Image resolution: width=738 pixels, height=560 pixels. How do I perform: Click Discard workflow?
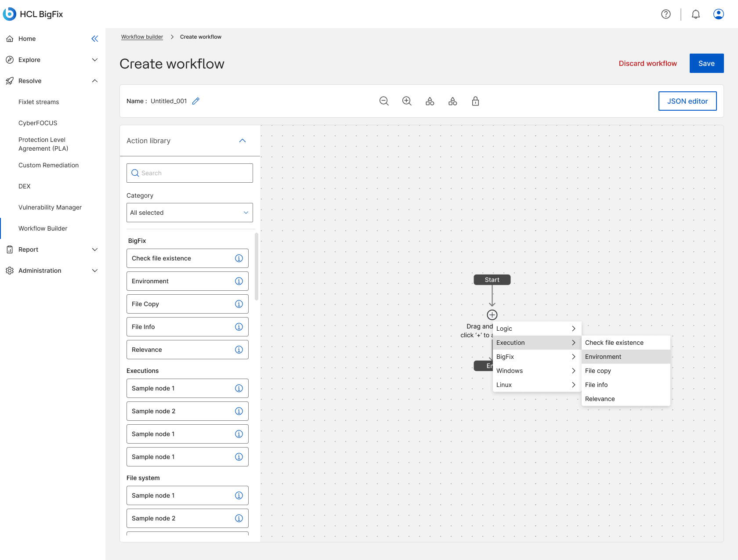648,63
